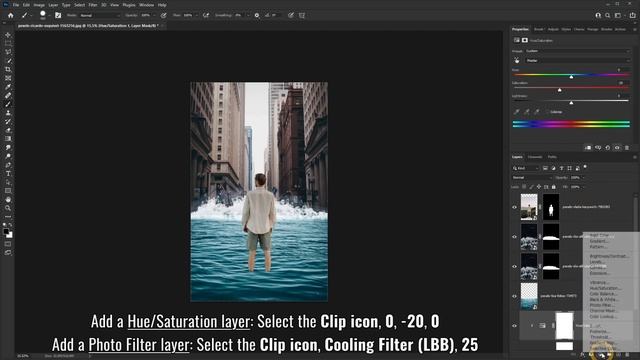Hide the top man layer
Screen dimensions: 640x360
(x=514, y=207)
